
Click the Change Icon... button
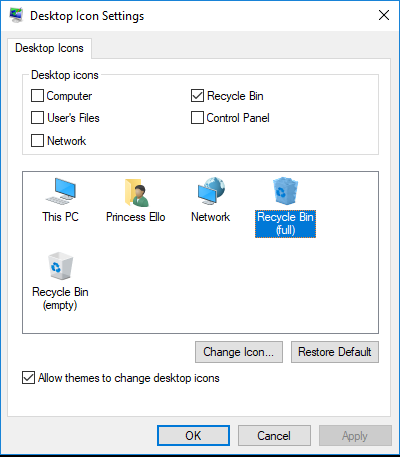tap(239, 352)
